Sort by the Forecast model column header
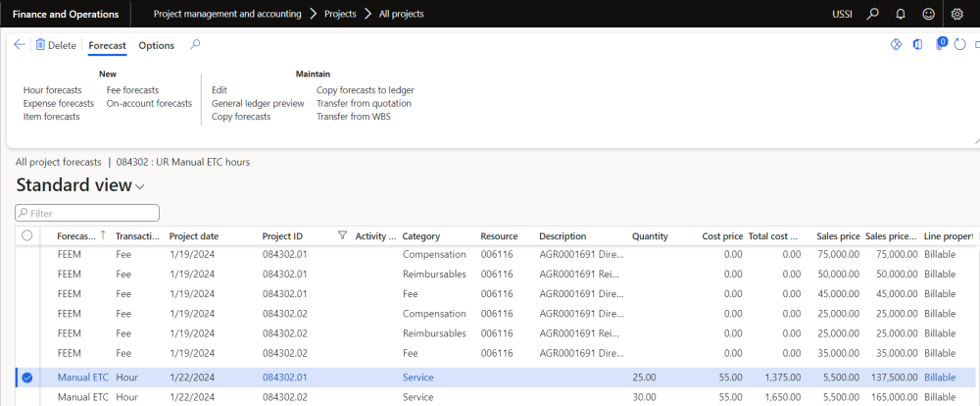The width and height of the screenshot is (980, 406). [x=76, y=236]
